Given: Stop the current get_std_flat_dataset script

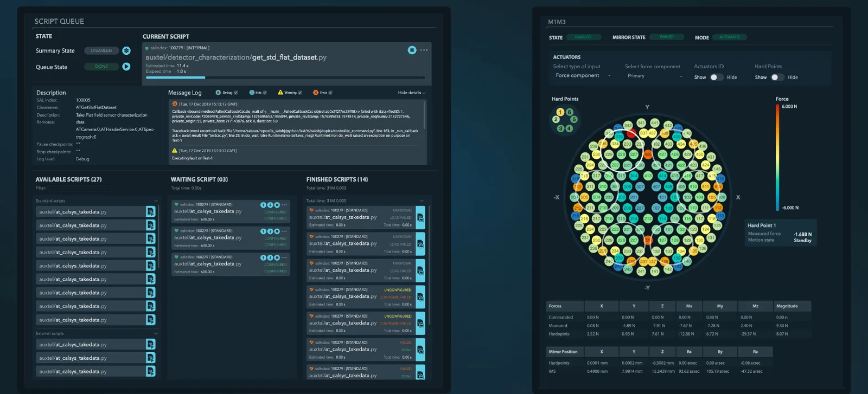Looking at the screenshot, I should point(412,50).
